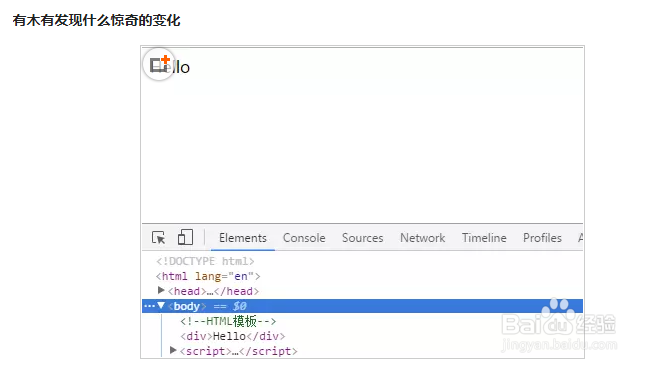Select the <!--HTML模板--> comment line
This screenshot has height=368, width=654.
click(228, 321)
